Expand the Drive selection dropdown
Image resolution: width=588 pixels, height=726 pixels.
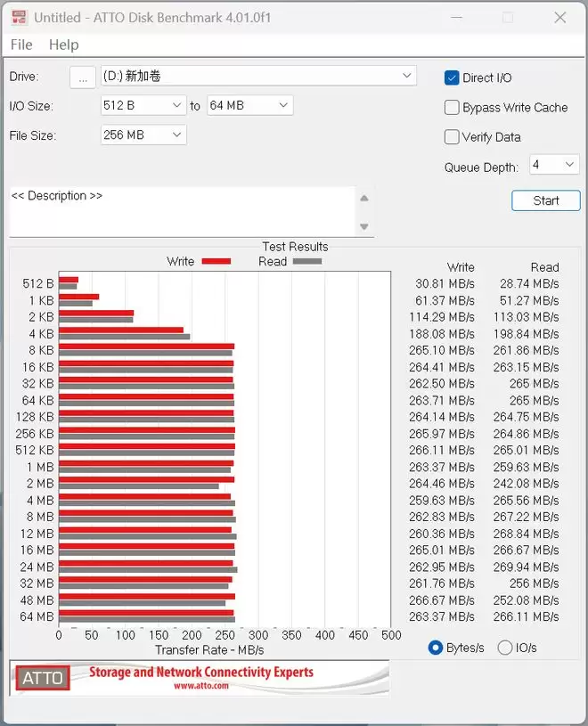pos(407,76)
